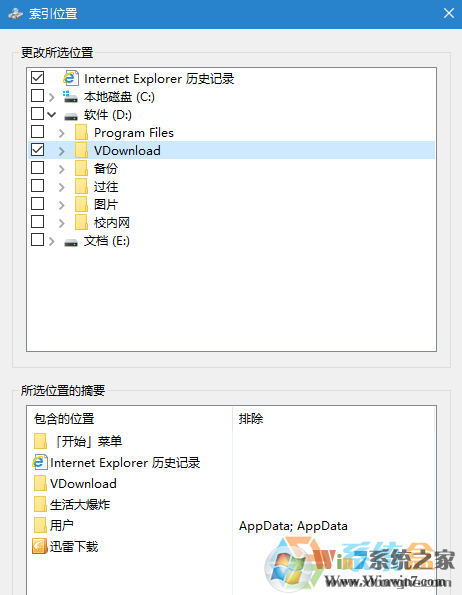Select the 校内网 folder in the tree
This screenshot has width=462, height=595.
point(112,223)
